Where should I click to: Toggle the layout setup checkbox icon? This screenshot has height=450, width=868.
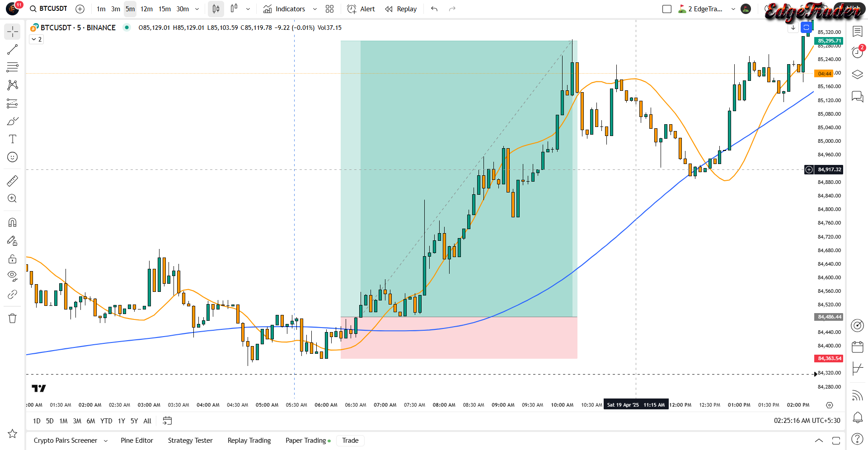tap(667, 9)
